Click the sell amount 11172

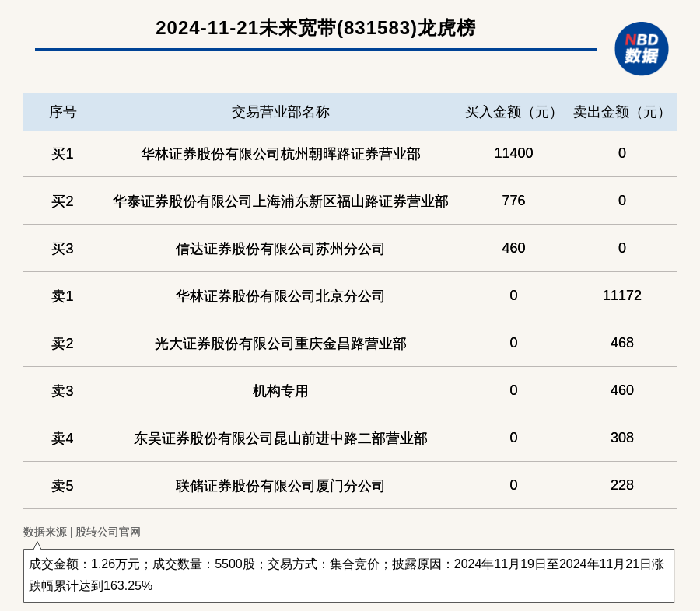pyautogui.click(x=622, y=295)
